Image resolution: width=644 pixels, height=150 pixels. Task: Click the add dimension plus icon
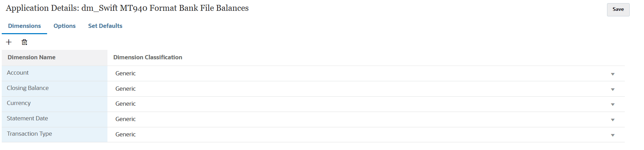(x=9, y=42)
